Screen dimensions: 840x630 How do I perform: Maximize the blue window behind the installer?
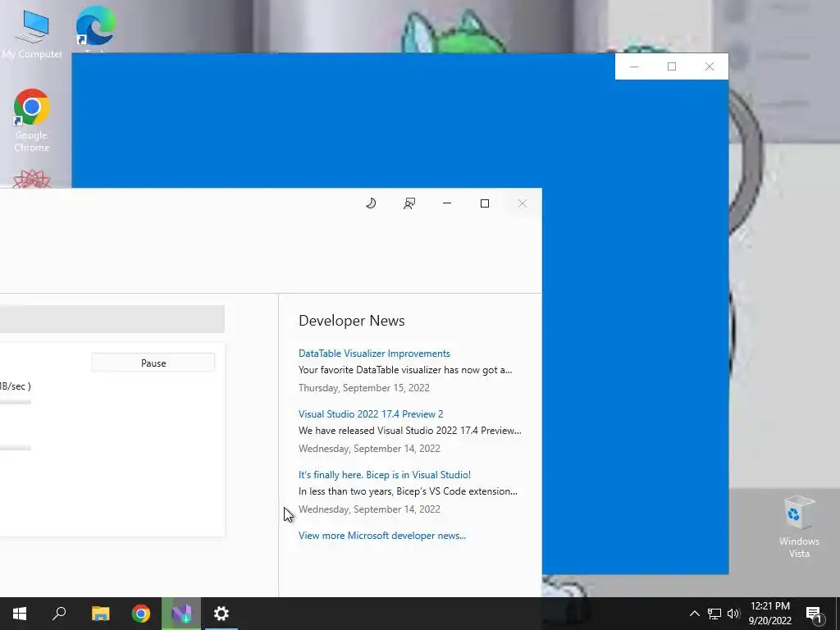click(x=672, y=66)
